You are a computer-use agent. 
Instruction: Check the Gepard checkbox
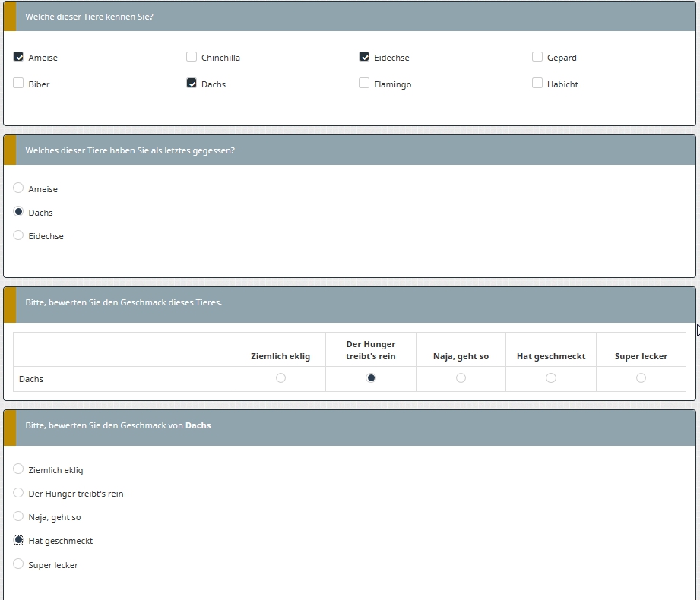(537, 57)
